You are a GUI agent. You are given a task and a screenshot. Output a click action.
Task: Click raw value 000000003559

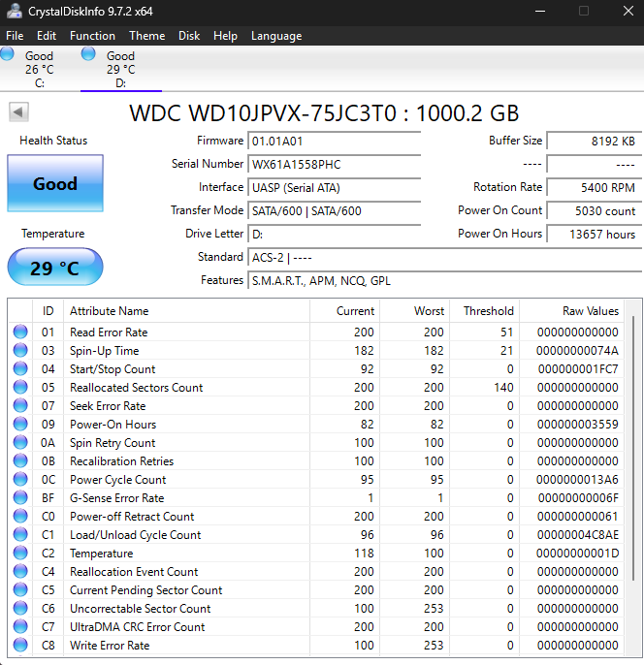tap(577, 425)
